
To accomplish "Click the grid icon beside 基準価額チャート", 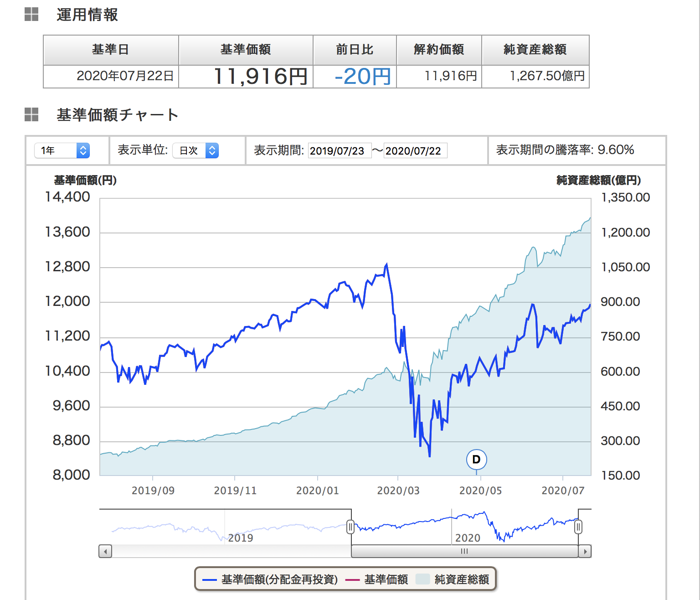I will tap(31, 114).
